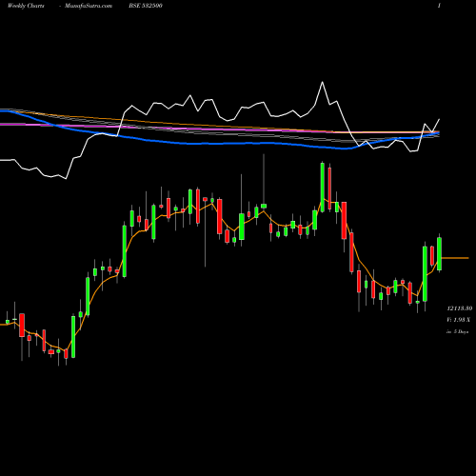
Task: Click the 'V: 1.93 X' volume text
Action: coord(458,320)
